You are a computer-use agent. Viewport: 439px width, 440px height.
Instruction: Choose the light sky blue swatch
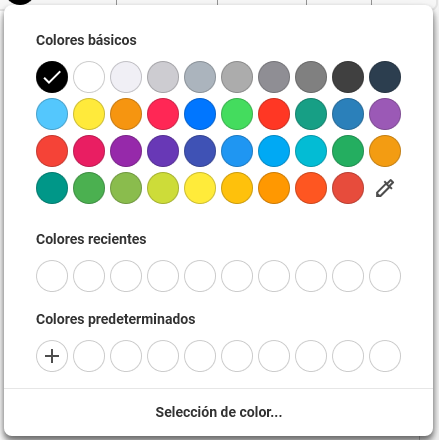52,114
